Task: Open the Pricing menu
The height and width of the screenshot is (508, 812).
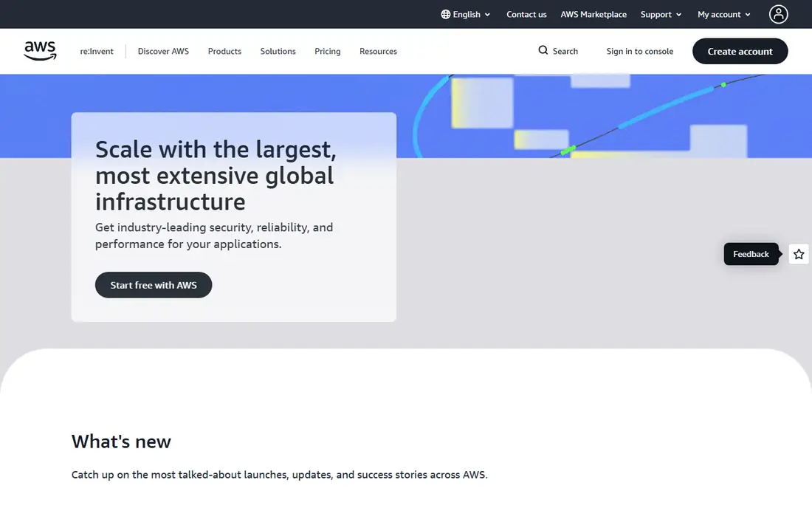Action: [x=327, y=51]
